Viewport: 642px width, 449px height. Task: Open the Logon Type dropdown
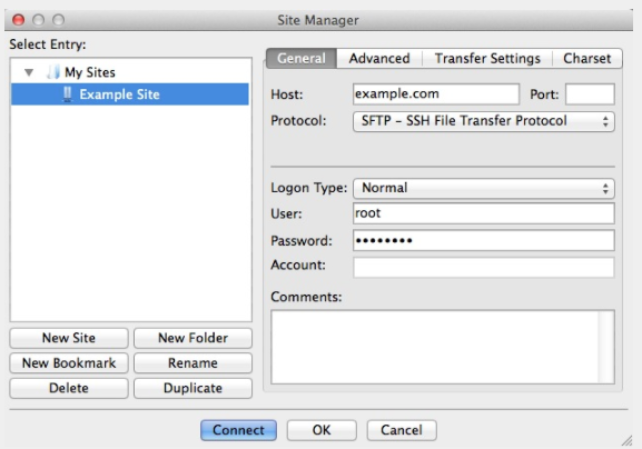tap(484, 187)
